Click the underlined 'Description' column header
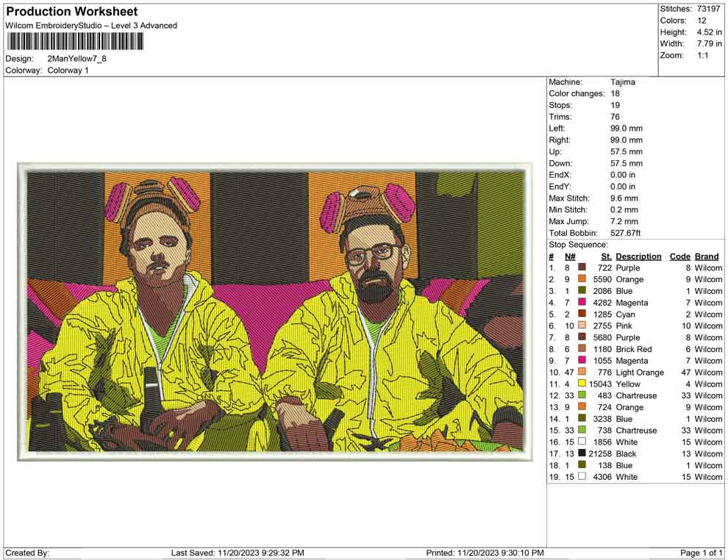 pyautogui.click(x=638, y=256)
